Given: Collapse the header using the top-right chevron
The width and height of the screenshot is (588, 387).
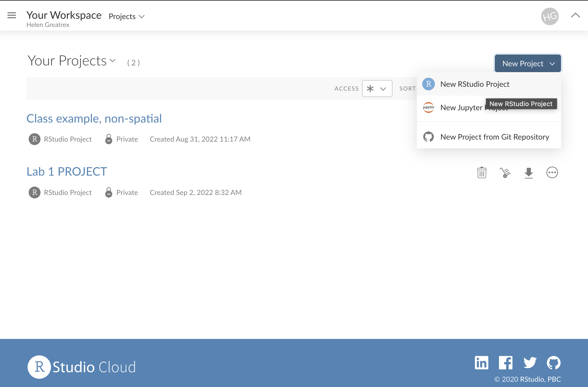Looking at the screenshot, I should point(575,15).
